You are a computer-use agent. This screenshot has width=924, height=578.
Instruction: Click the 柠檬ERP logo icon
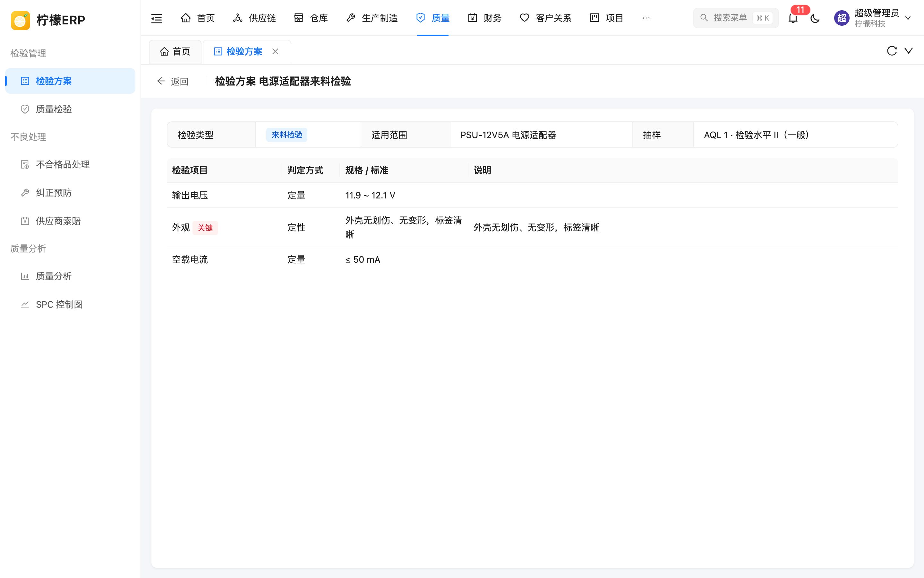click(x=21, y=20)
